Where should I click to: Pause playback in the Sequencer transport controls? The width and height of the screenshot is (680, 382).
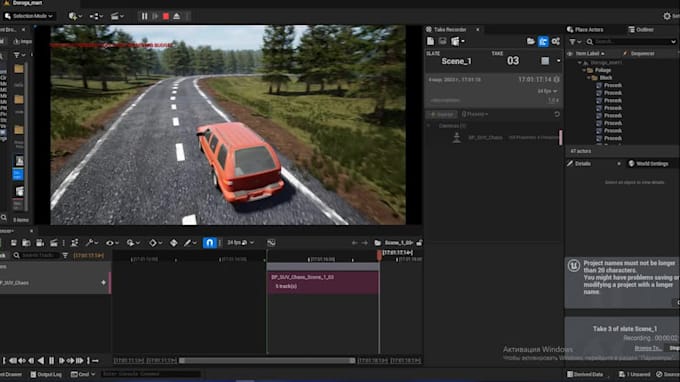pyautogui.click(x=51, y=360)
